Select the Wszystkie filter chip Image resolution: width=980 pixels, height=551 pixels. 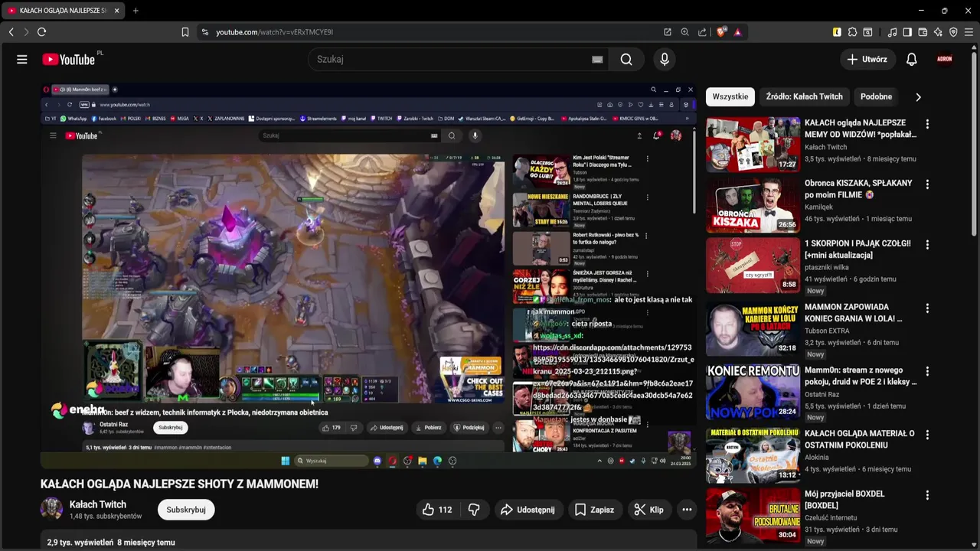point(730,96)
